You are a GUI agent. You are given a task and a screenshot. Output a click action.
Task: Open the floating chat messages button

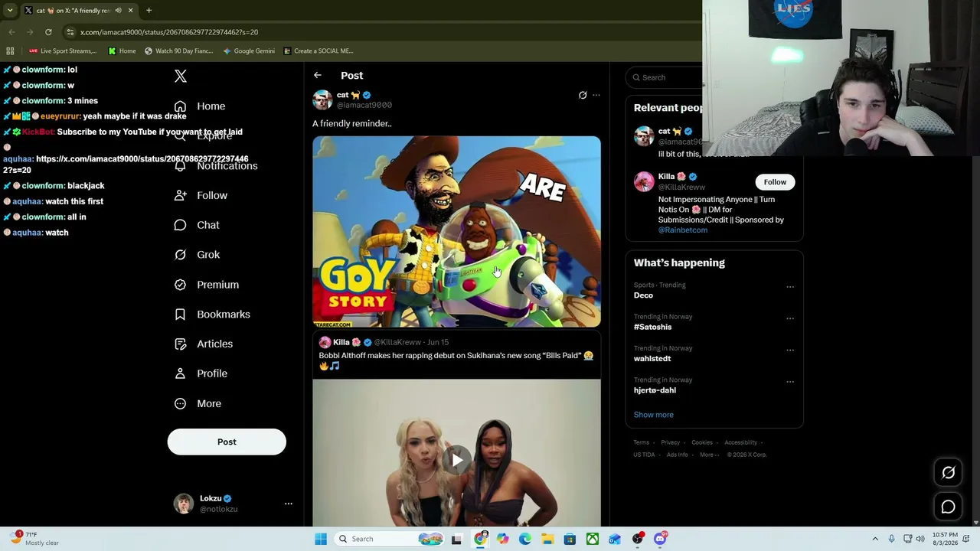pos(949,507)
